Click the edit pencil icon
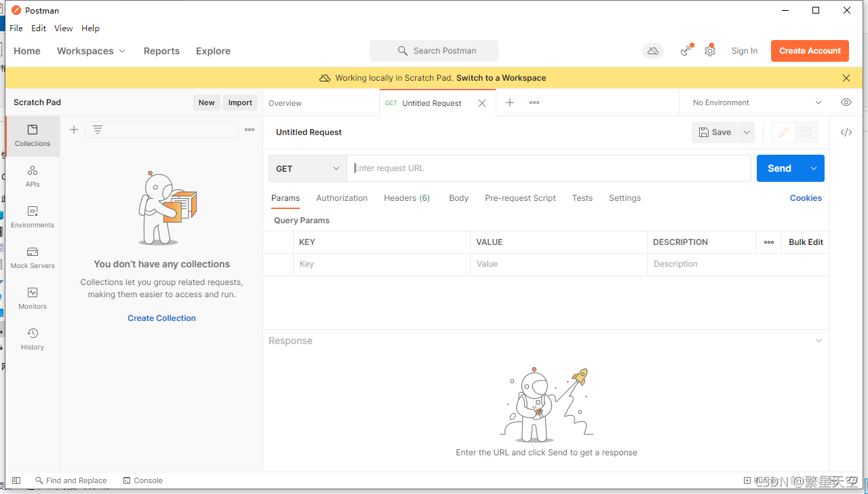This screenshot has width=868, height=494. click(x=784, y=132)
